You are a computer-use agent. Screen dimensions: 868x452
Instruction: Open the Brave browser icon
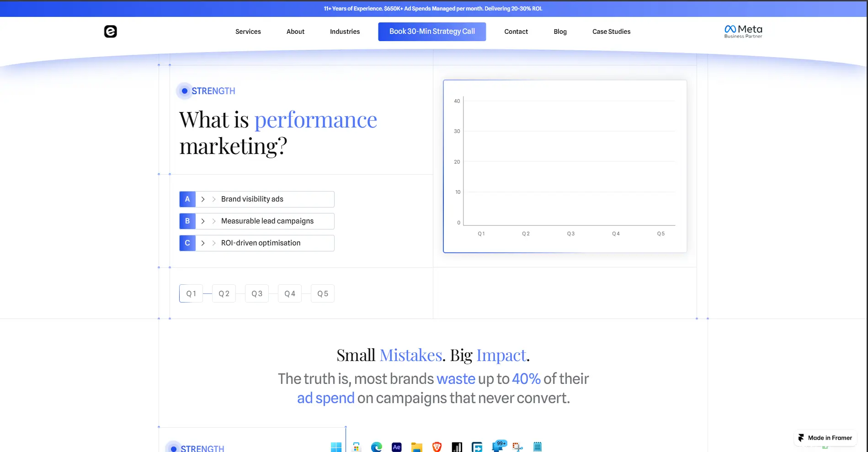(437, 447)
